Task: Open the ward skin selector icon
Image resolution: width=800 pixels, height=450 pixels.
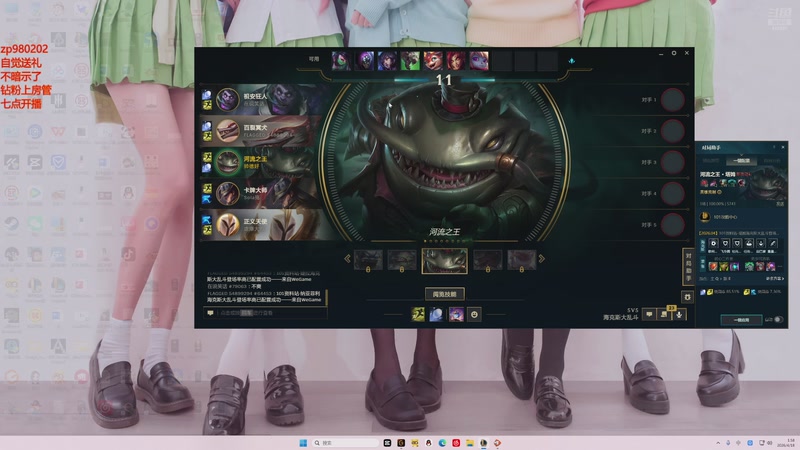Action: (456, 314)
